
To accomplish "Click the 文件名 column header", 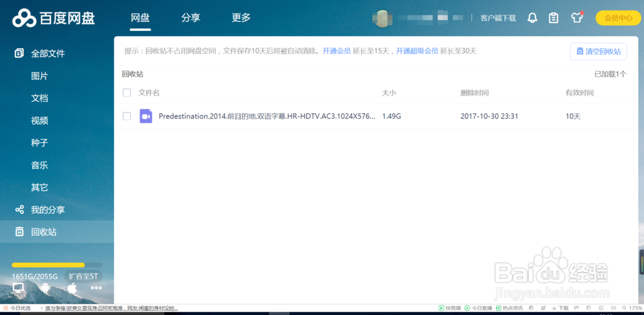I will pos(149,93).
